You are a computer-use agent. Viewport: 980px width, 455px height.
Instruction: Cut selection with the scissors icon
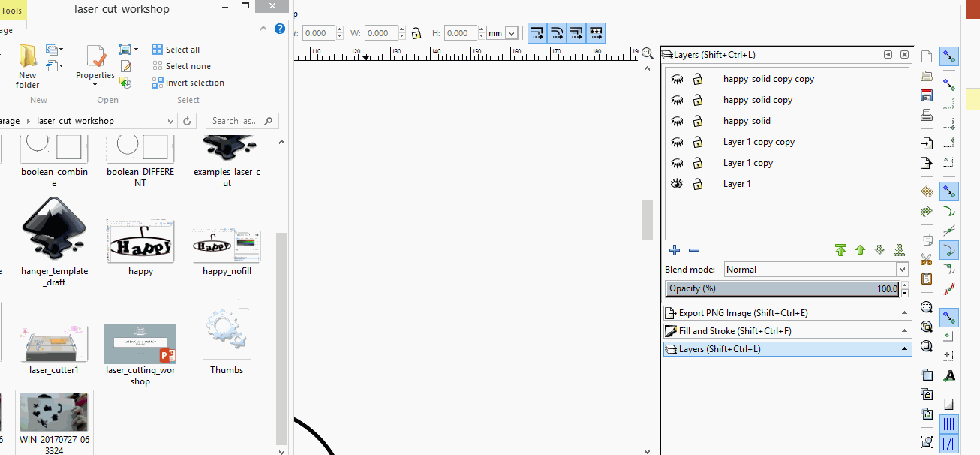click(926, 260)
